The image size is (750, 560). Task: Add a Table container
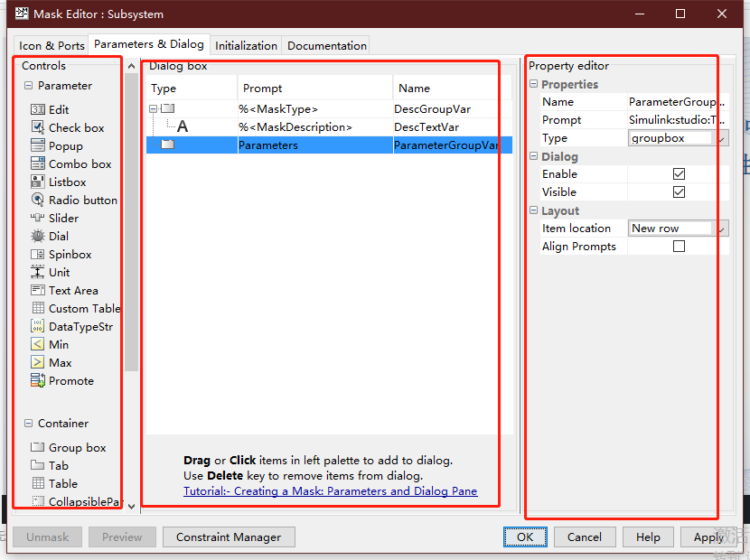point(54,483)
